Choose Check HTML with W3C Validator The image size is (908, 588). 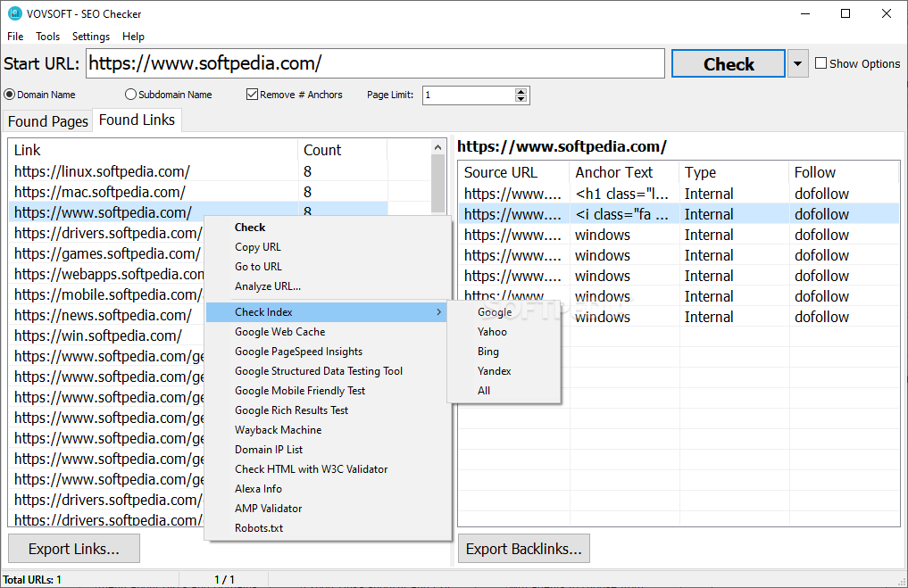click(328, 469)
